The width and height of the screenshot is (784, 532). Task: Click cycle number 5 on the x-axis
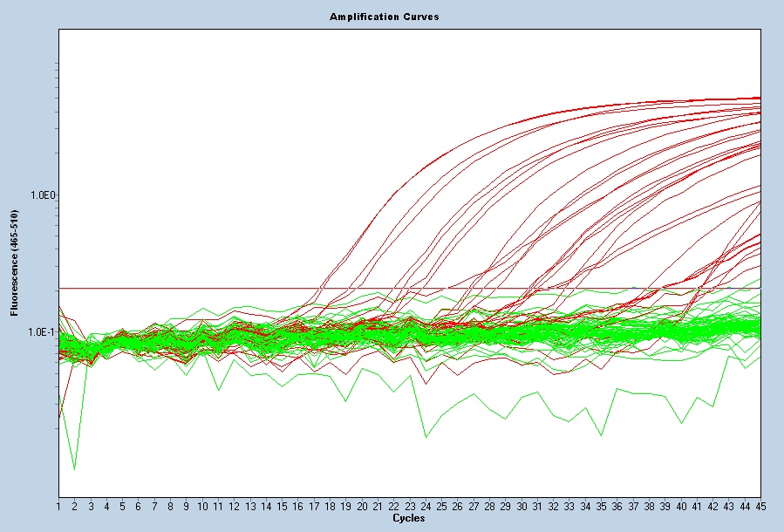point(122,507)
